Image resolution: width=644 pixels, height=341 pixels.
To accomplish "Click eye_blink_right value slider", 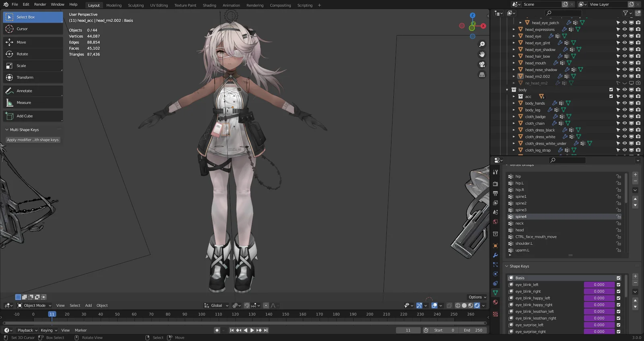I will coord(599,291).
